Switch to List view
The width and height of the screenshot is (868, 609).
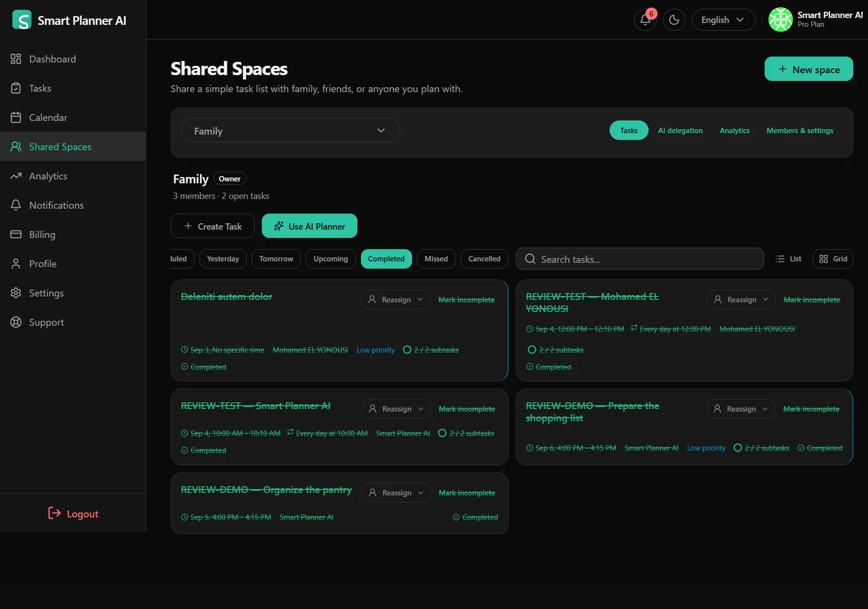pyautogui.click(x=789, y=259)
